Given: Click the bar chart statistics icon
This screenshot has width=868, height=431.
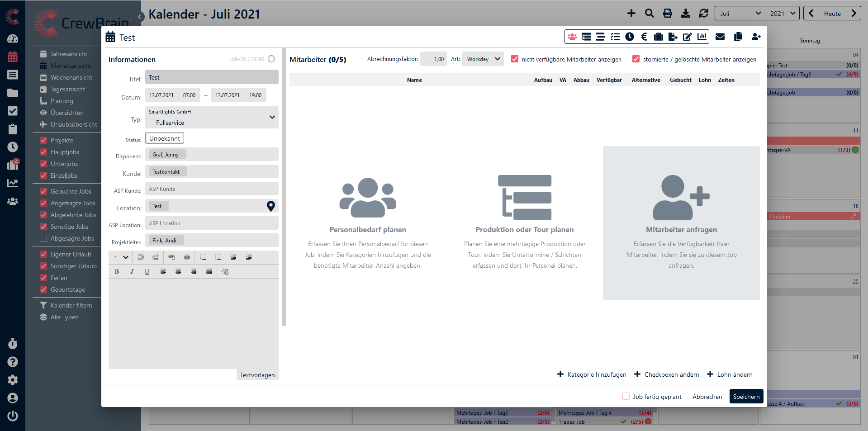Looking at the screenshot, I should 702,37.
